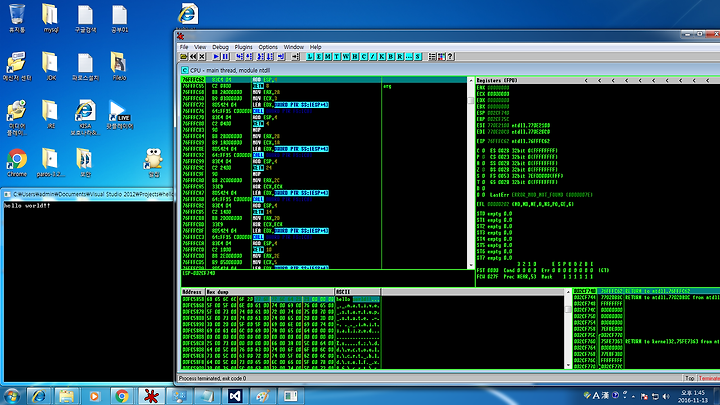Viewport: 720px width, 405px height.
Task: Open Windows Start button
Action: pos(12,396)
